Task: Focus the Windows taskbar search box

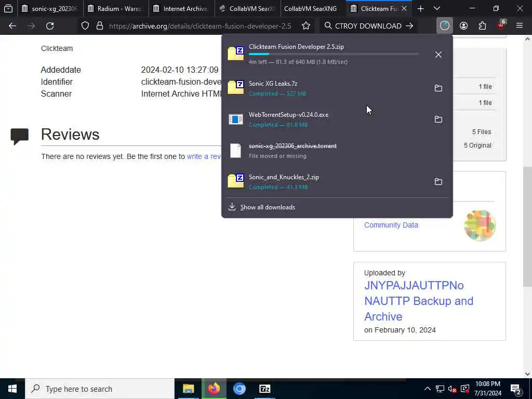Action: (99, 389)
